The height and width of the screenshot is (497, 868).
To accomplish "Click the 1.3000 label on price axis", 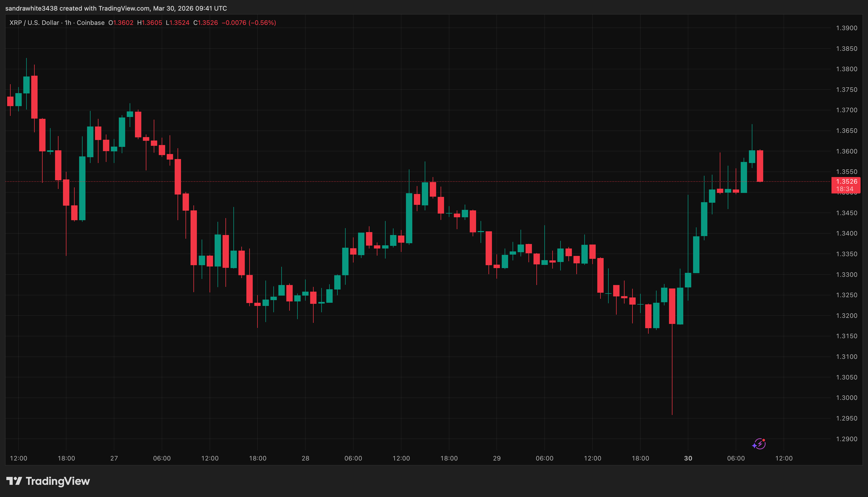I will [847, 398].
